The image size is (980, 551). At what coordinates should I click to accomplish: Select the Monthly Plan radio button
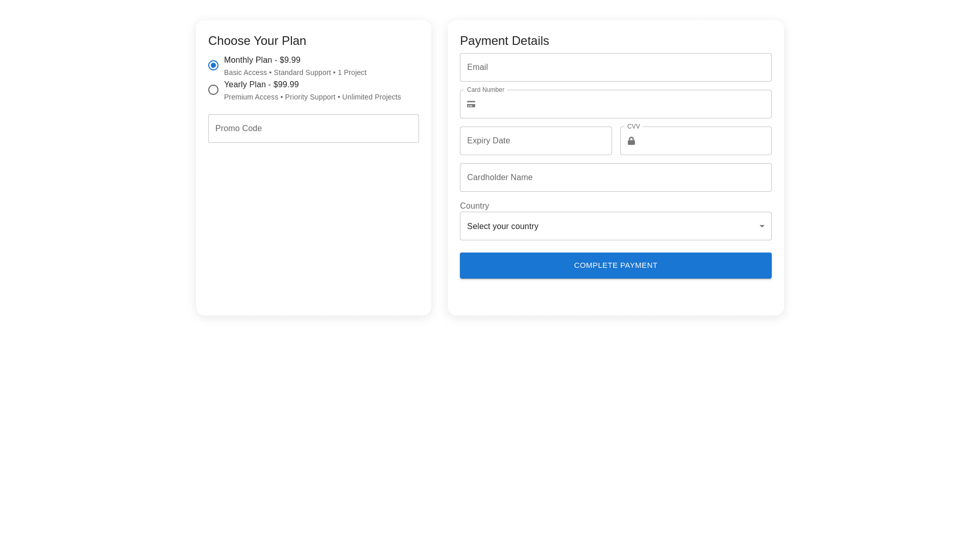tap(213, 65)
